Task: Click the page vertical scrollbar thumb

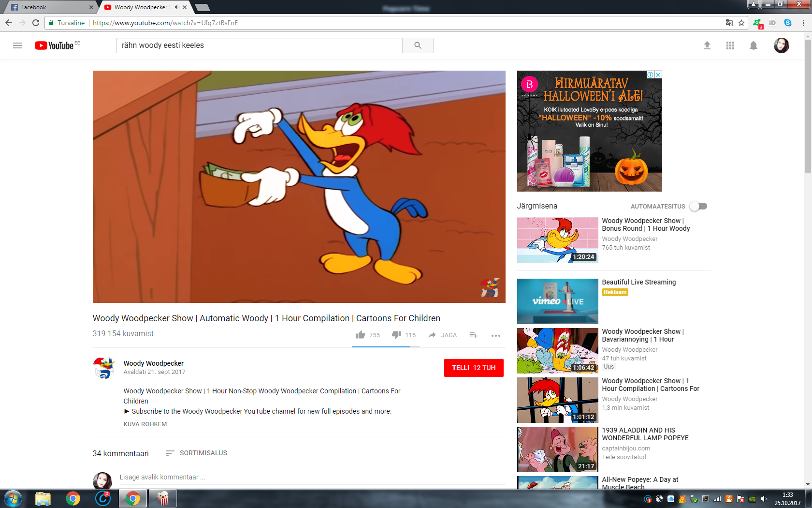Action: point(808,106)
